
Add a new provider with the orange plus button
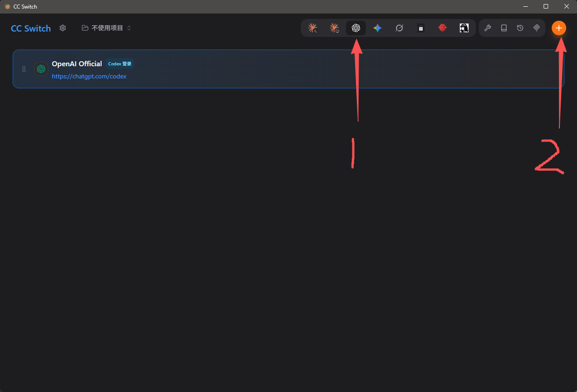(559, 28)
